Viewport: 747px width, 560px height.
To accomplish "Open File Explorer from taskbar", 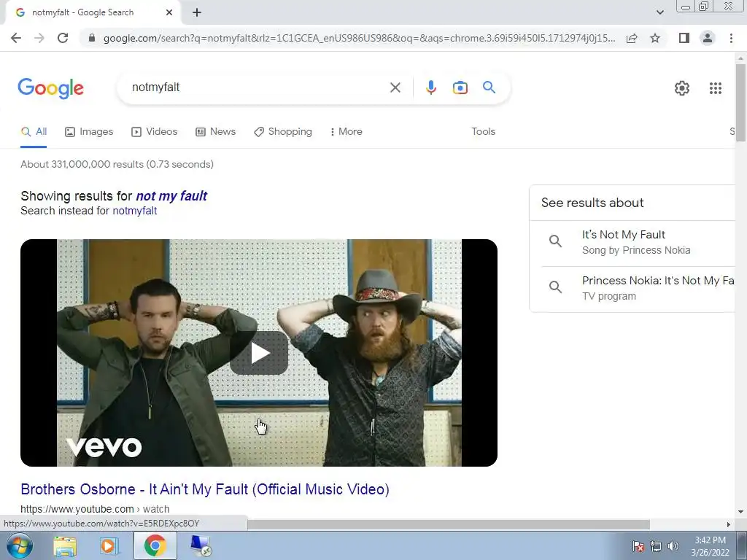I will pyautogui.click(x=65, y=545).
